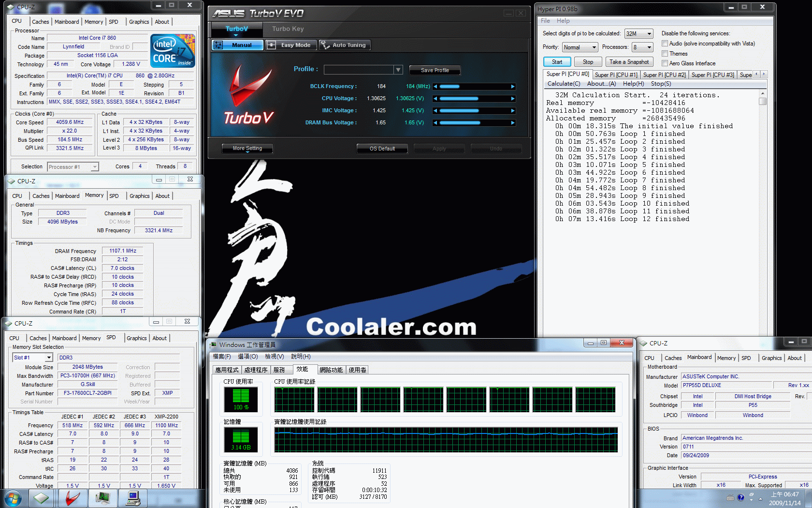Click the Manual mode screen icon in TurboV
This screenshot has width=812, height=508.
click(218, 45)
